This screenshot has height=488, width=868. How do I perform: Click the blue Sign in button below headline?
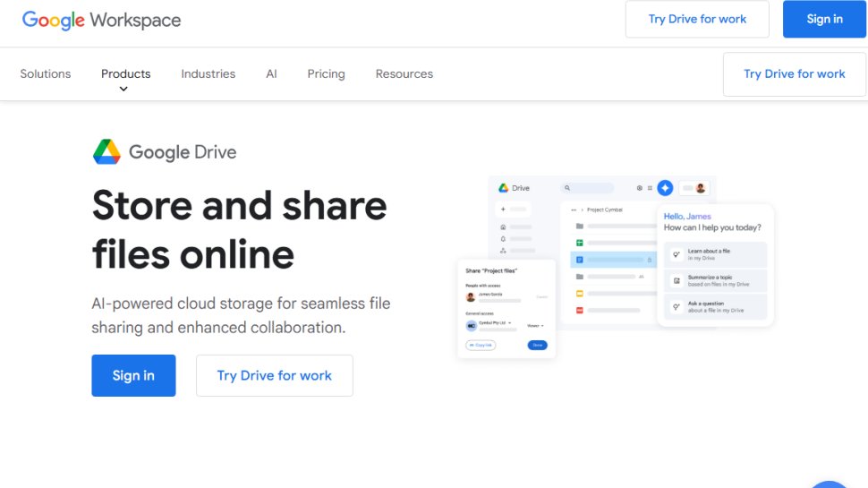pyautogui.click(x=133, y=375)
